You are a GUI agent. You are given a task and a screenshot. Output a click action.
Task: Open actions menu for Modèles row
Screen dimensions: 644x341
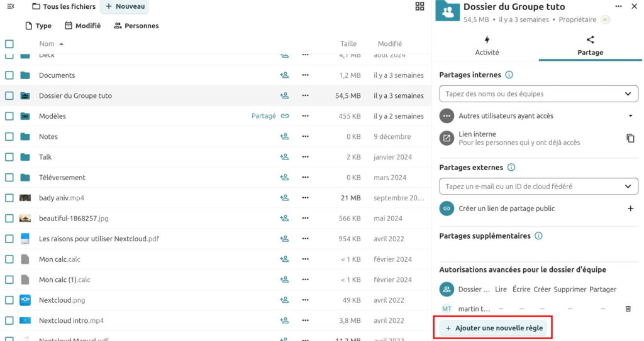pos(305,116)
